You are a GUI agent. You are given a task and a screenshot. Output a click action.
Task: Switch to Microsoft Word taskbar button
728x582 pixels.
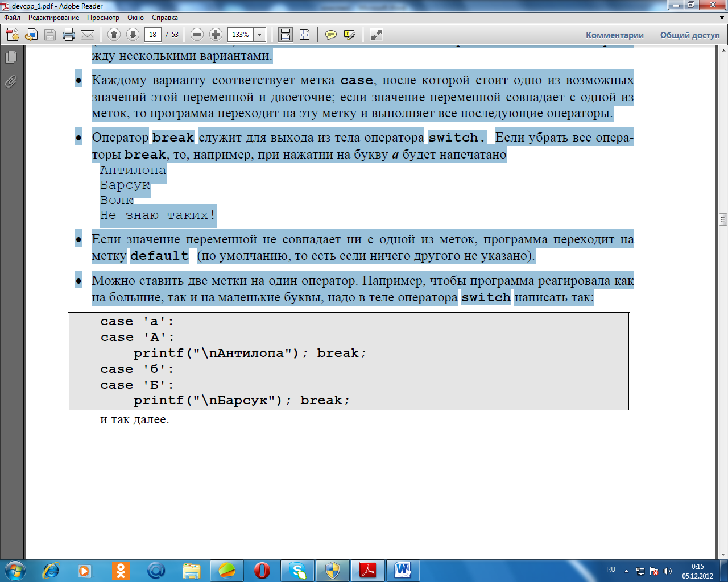(403, 570)
